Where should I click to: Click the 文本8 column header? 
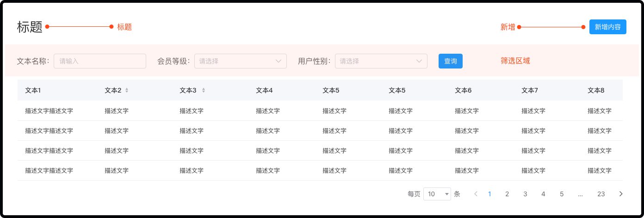pyautogui.click(x=596, y=90)
